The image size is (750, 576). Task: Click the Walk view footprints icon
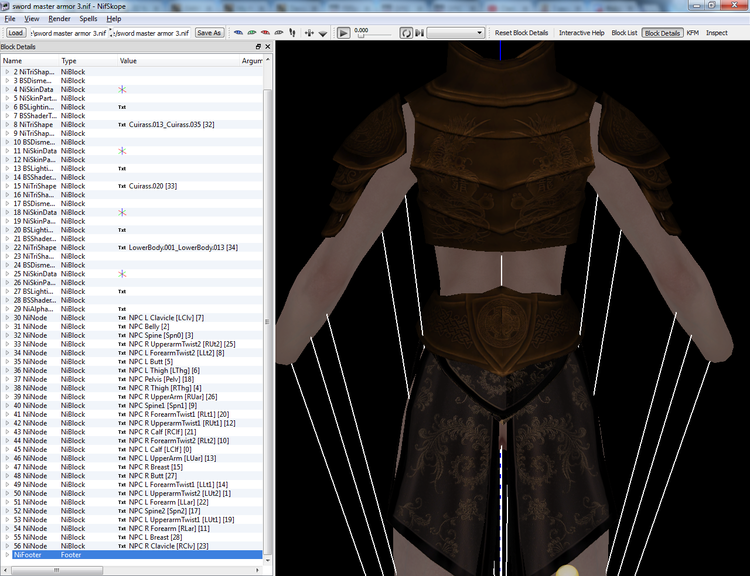292,33
